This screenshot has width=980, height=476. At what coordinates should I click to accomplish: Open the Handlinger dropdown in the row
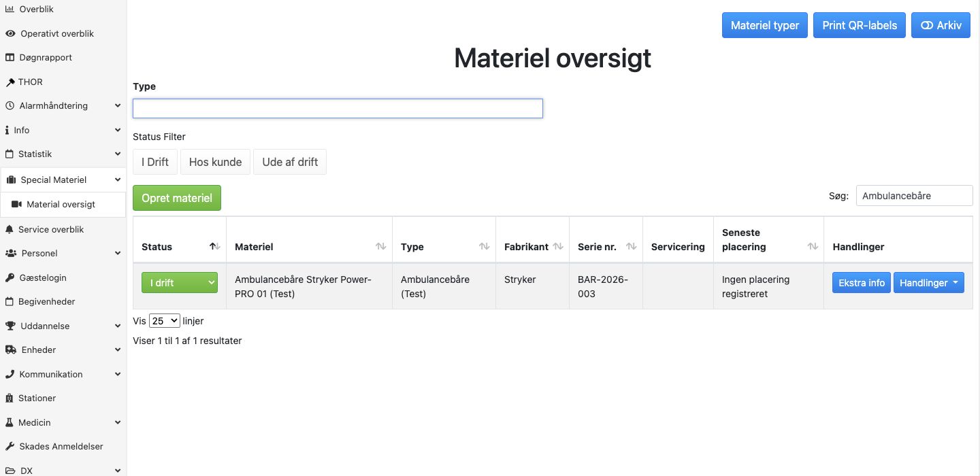[929, 283]
